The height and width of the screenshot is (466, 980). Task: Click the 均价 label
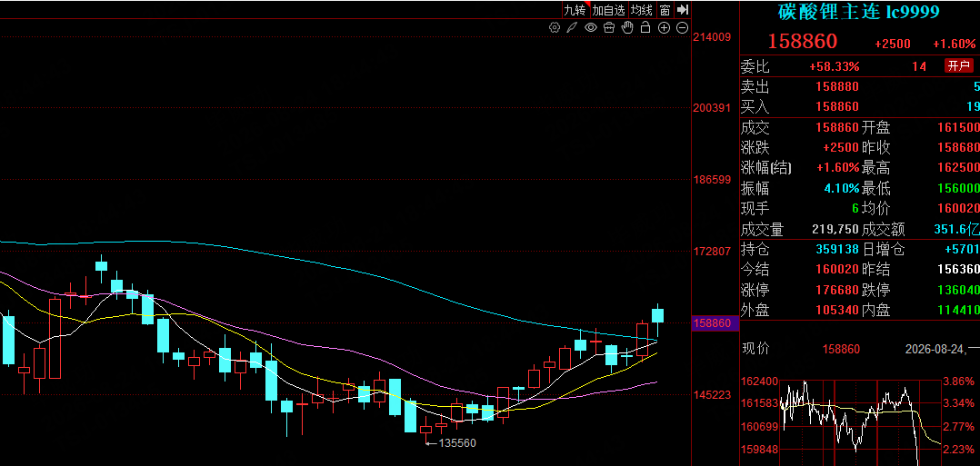[x=875, y=208]
